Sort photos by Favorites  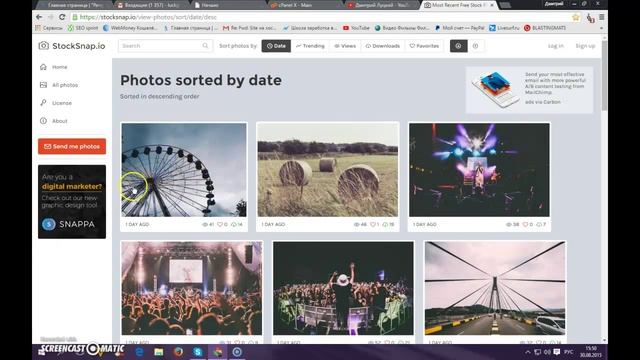424,46
